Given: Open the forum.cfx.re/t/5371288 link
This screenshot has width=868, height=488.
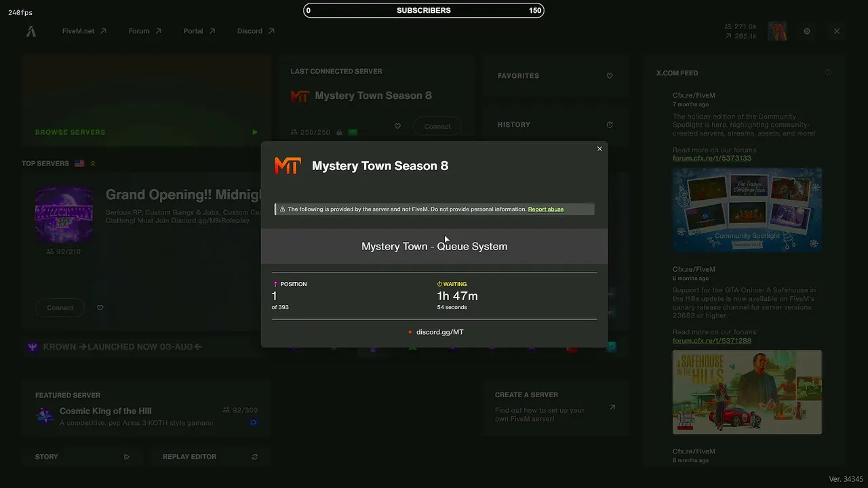Looking at the screenshot, I should point(712,341).
